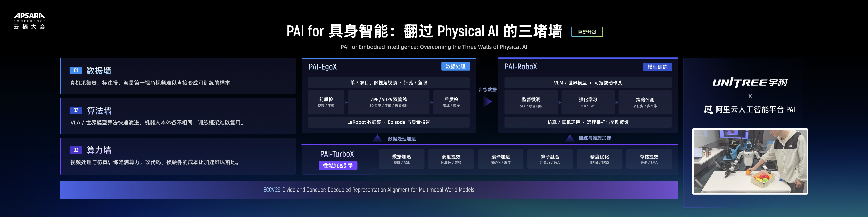The width and height of the screenshot is (868, 217).
Task: Select the 存储提效 card
Action: (x=649, y=159)
